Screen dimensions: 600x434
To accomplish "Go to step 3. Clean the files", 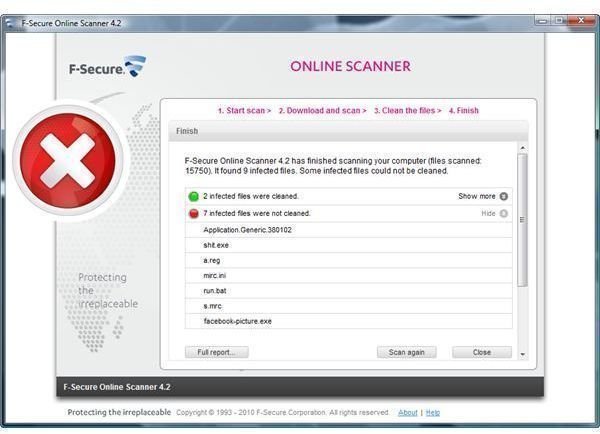I will [407, 111].
